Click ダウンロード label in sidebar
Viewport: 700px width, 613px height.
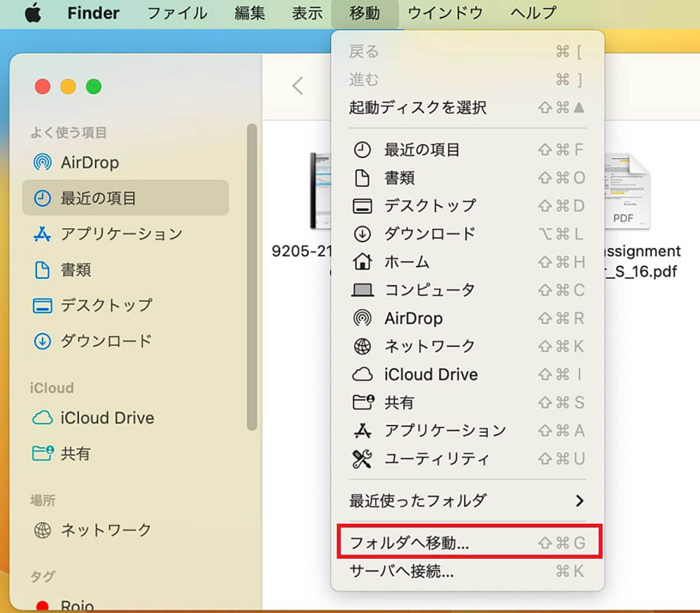click(x=106, y=341)
